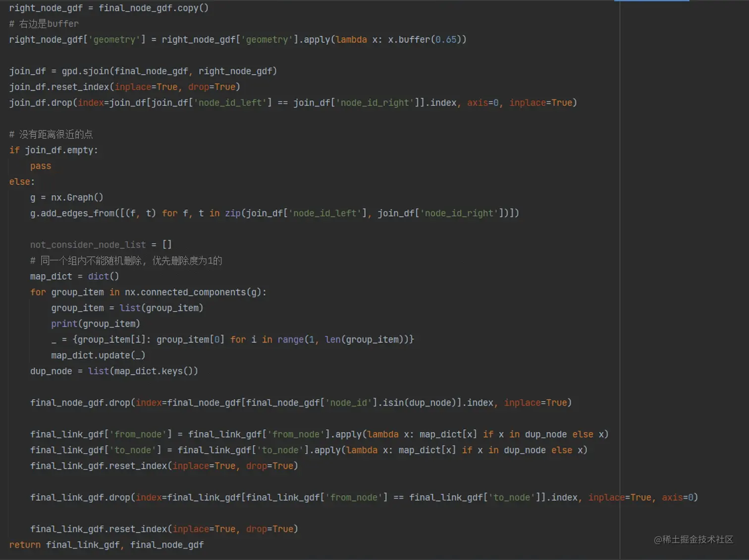Click the 'zip' builtin in the add_edges line
The image size is (749, 560).
233,213
